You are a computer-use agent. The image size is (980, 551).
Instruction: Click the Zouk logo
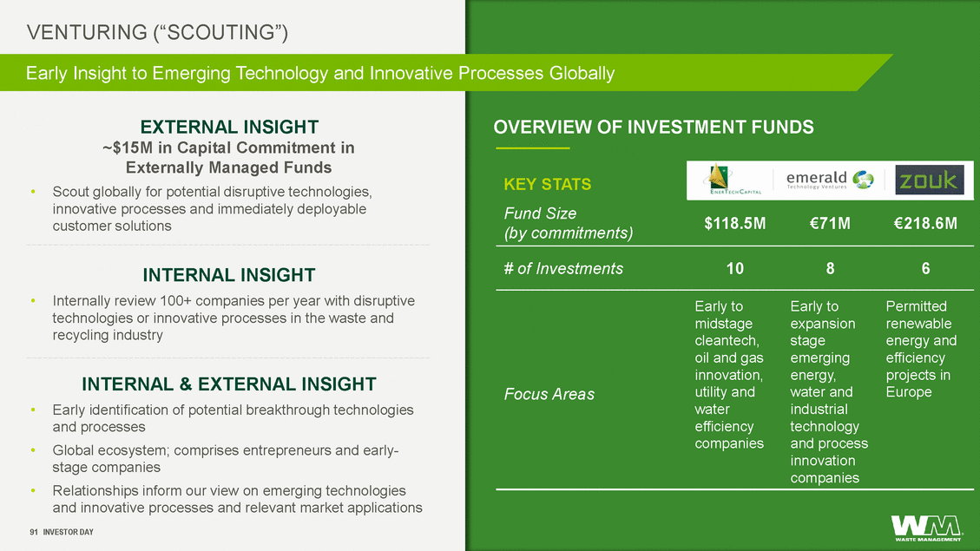click(x=930, y=180)
